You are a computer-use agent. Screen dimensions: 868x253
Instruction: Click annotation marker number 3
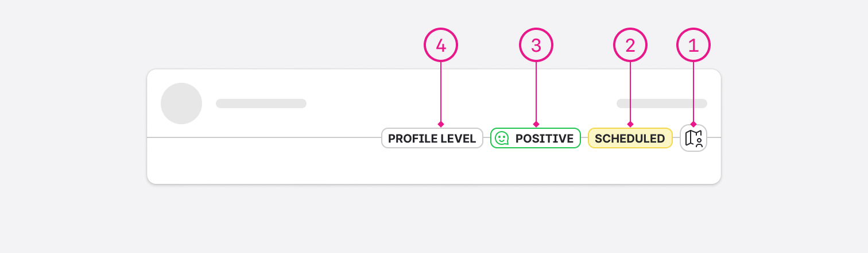coord(536,45)
